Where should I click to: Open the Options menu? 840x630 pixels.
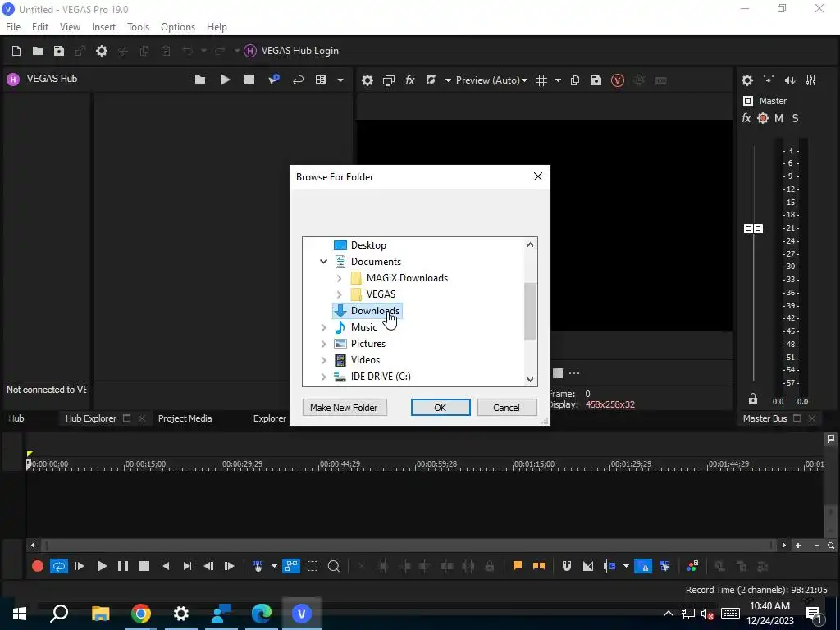178,27
